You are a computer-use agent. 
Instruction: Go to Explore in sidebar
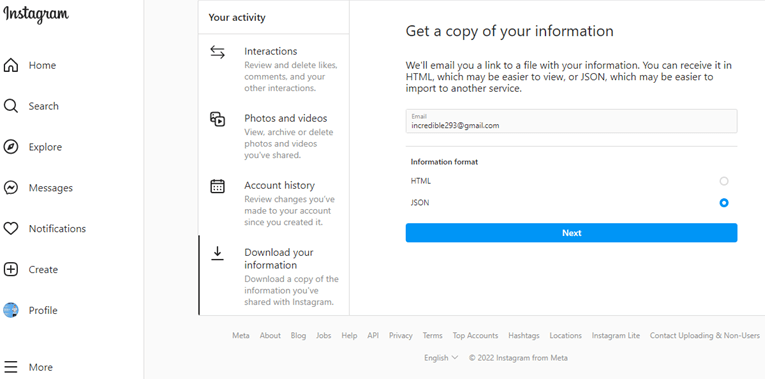tap(45, 147)
